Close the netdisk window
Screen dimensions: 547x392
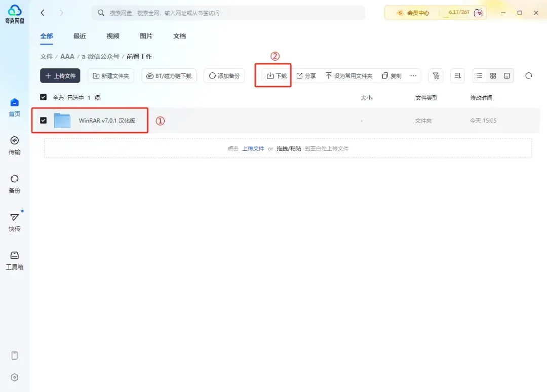536,13
